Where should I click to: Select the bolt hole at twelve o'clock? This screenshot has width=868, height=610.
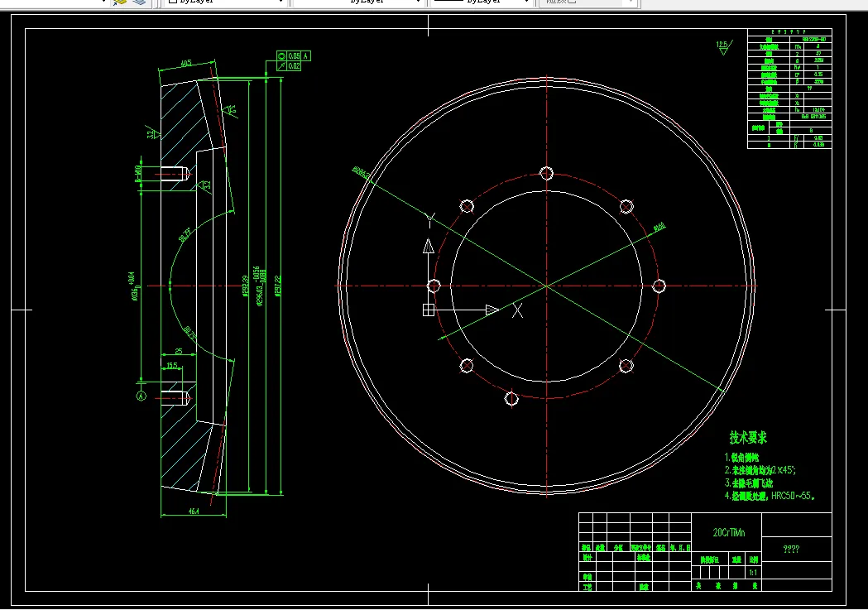[546, 173]
